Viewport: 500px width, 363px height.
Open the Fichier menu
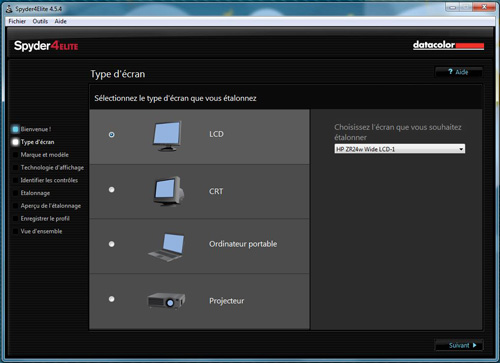click(17, 21)
